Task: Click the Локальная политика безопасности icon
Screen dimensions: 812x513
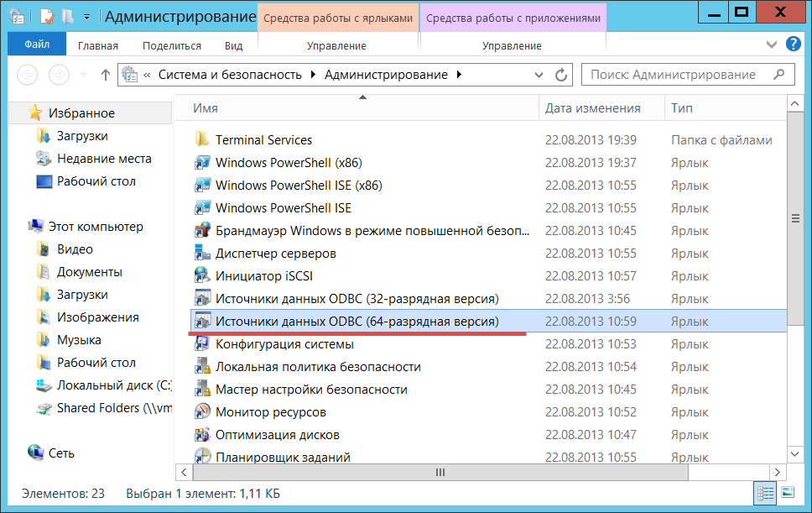Action: tap(202, 367)
